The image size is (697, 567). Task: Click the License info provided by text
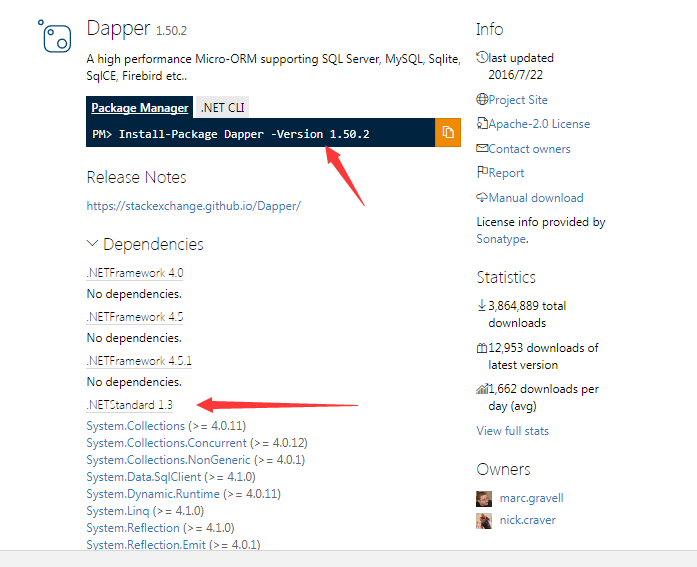point(541,222)
